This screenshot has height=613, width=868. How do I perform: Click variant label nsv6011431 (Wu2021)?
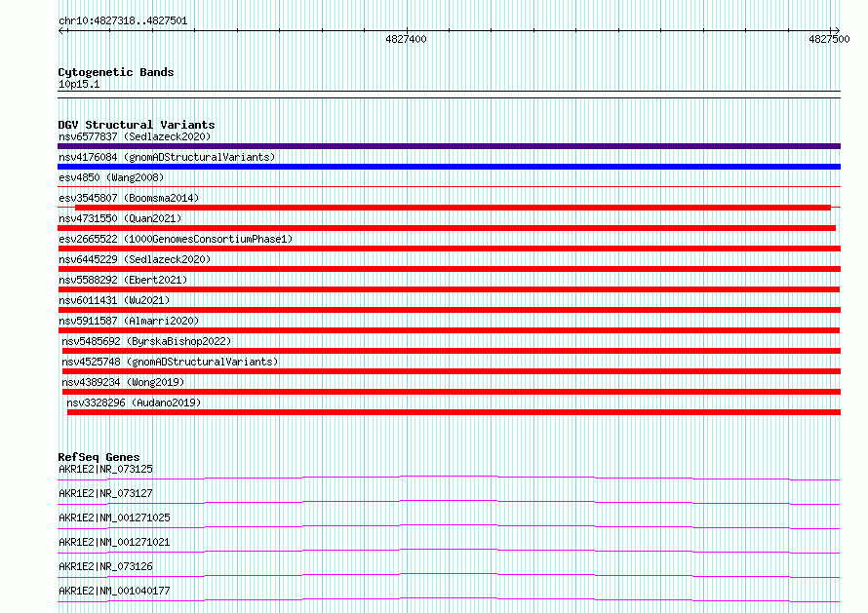tap(114, 300)
